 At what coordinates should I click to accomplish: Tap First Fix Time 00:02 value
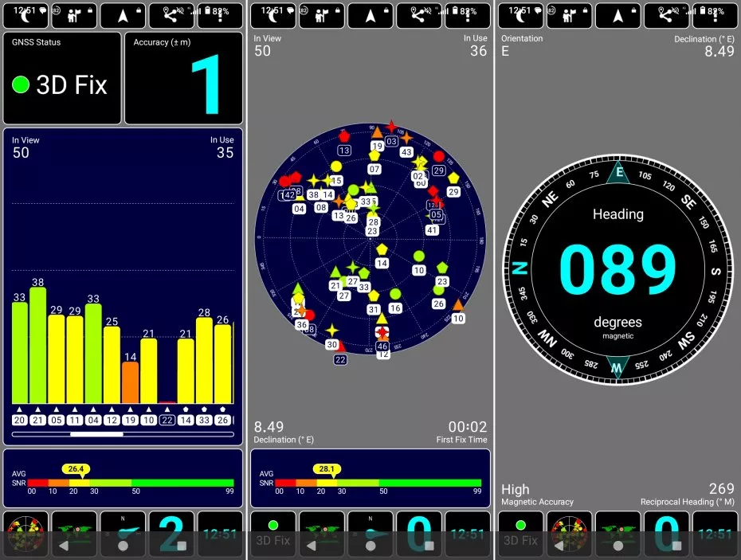click(468, 427)
